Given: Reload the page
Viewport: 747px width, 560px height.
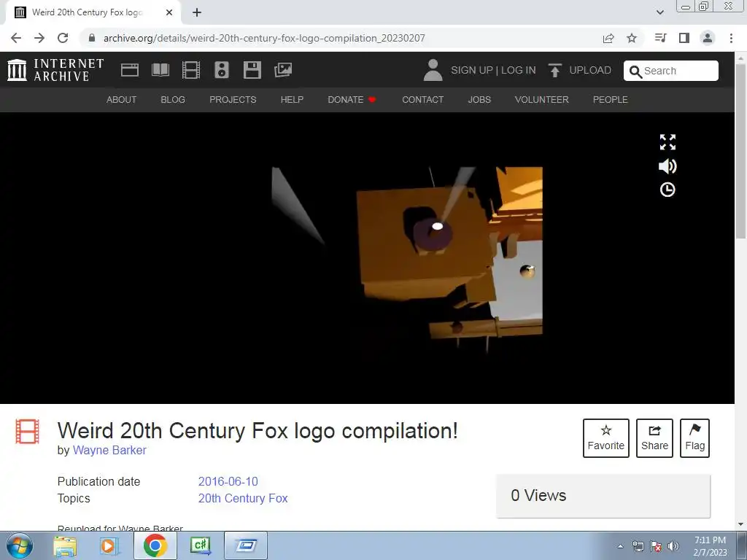Looking at the screenshot, I should (x=63, y=38).
